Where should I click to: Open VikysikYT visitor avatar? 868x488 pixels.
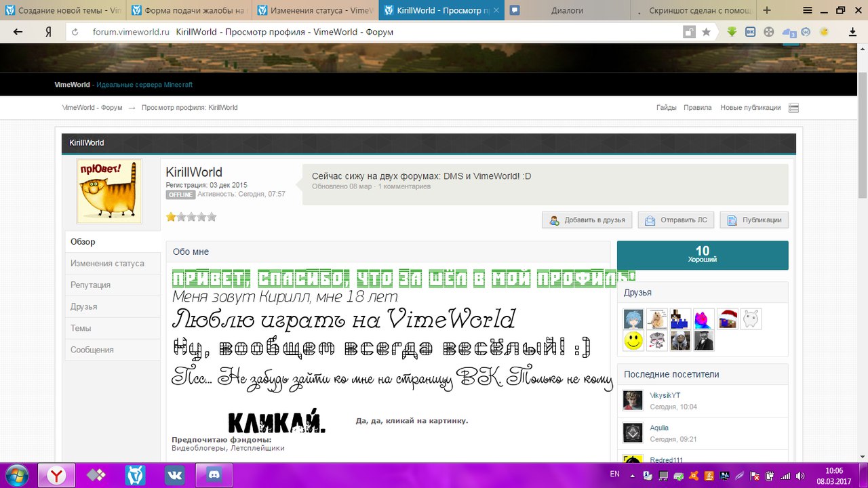(633, 401)
